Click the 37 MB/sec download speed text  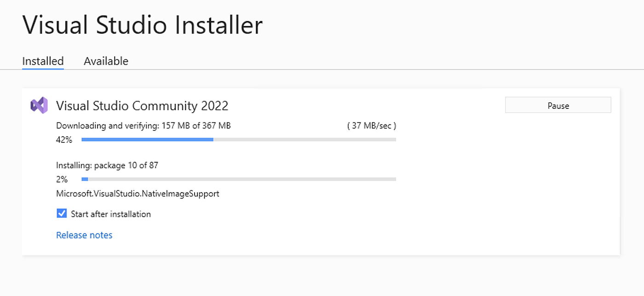372,125
